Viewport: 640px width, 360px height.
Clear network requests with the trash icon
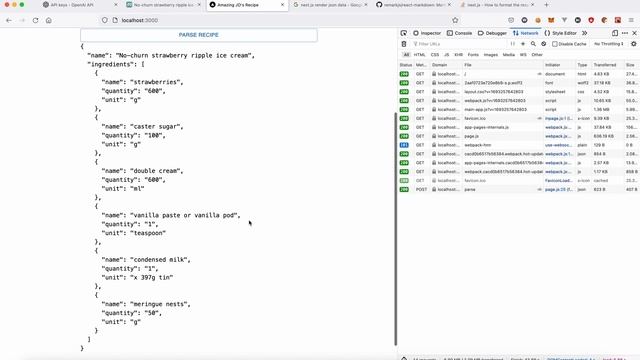[x=404, y=44]
